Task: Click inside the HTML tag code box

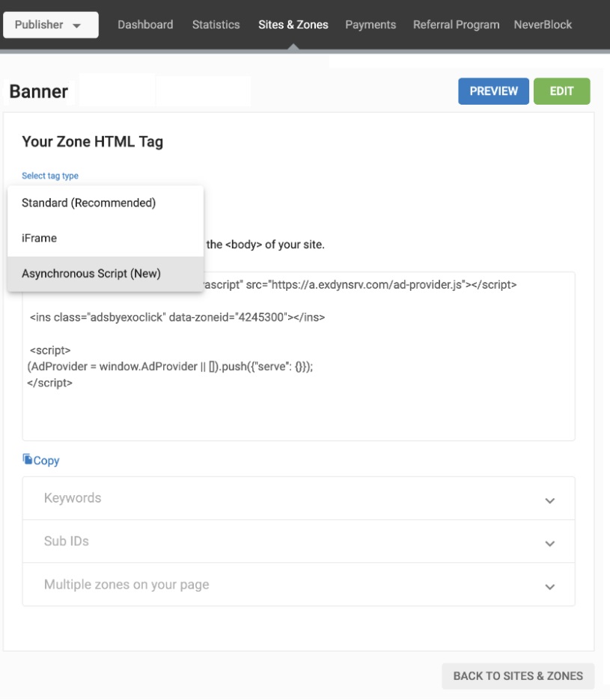Action: coord(299,356)
